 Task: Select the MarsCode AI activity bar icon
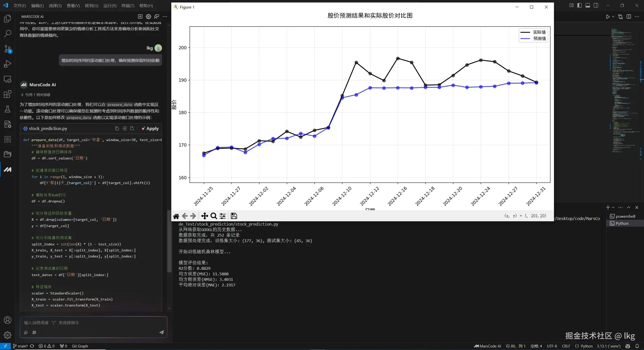[8, 169]
